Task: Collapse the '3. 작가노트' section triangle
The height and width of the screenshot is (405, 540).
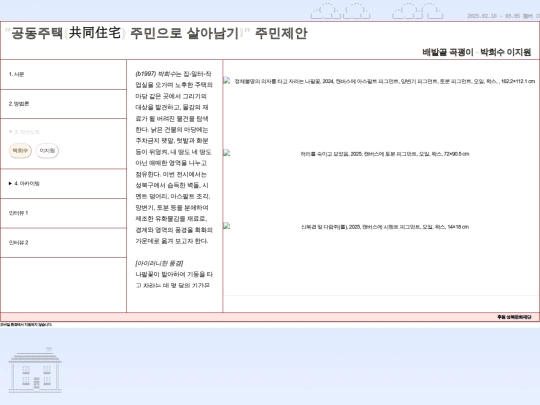Action: click(x=11, y=132)
